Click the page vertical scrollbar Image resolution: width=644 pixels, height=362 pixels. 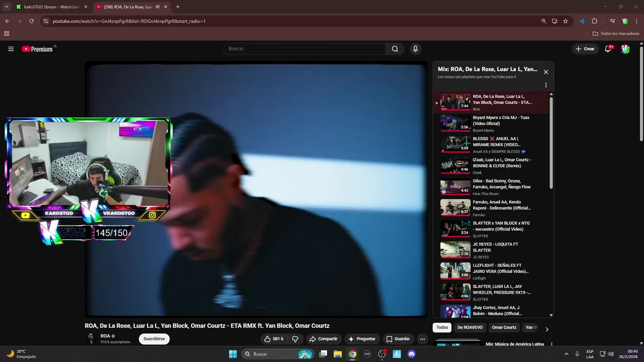tap(641, 95)
